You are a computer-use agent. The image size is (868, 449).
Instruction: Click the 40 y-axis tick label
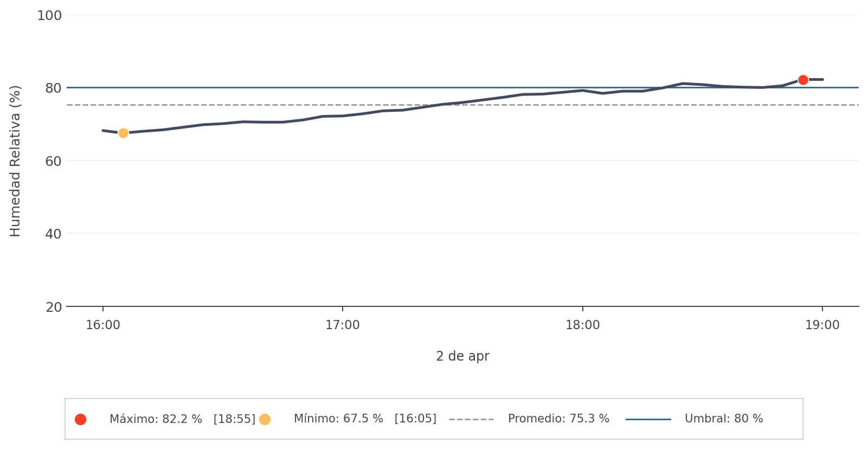click(53, 234)
